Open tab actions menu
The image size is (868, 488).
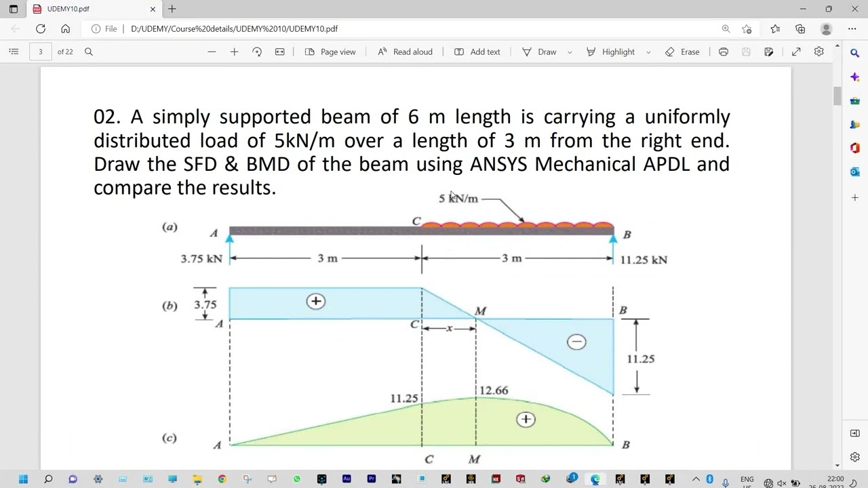tap(13, 9)
